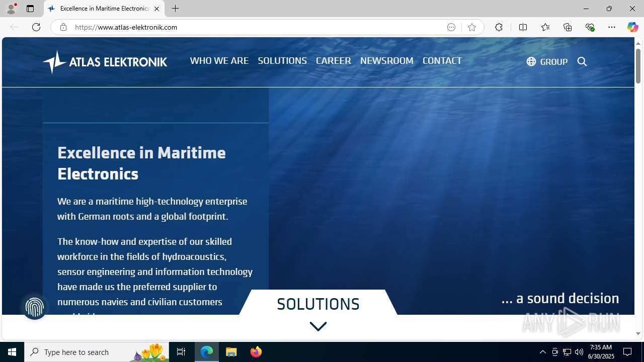Select the Excellence in Maritime Electronics tab
The width and height of the screenshot is (644, 362).
[104, 9]
